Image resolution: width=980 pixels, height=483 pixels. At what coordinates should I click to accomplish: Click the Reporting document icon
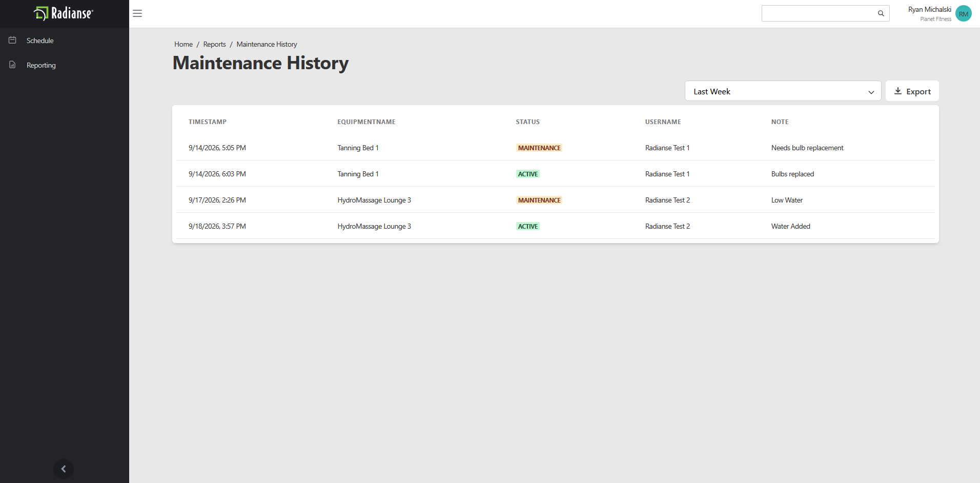coord(12,65)
